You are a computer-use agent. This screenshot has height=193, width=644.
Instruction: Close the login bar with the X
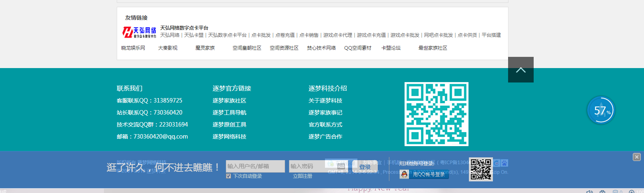click(637, 157)
